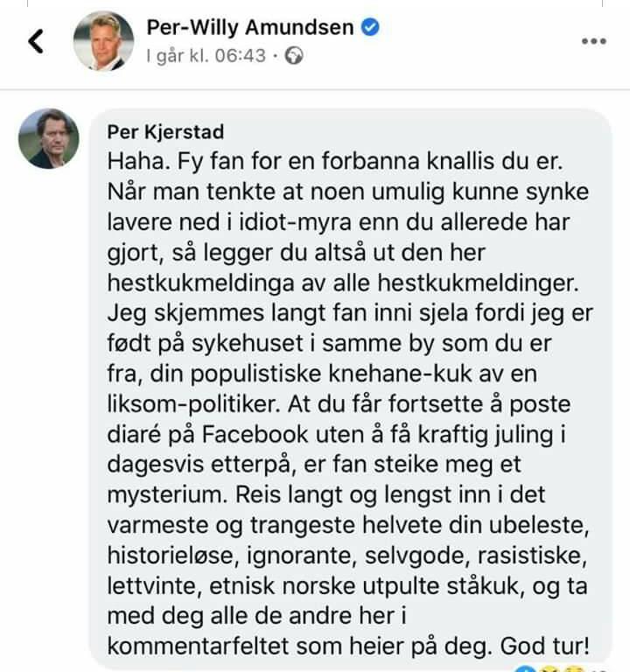Viewport: 630px width, 672px height.
Task: Click 'God tur!' at the comment's end
Action: 545,647
